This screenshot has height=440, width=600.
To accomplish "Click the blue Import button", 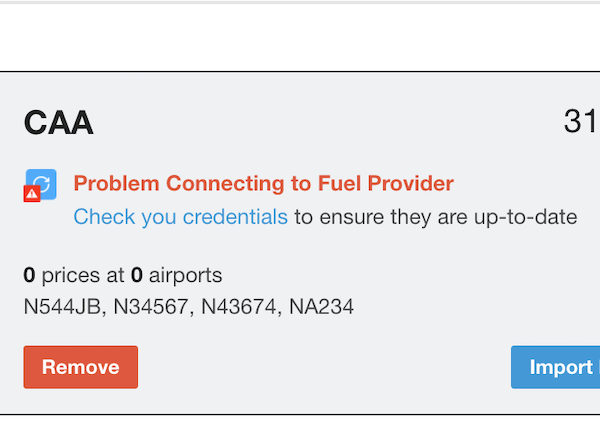I will pos(556,367).
